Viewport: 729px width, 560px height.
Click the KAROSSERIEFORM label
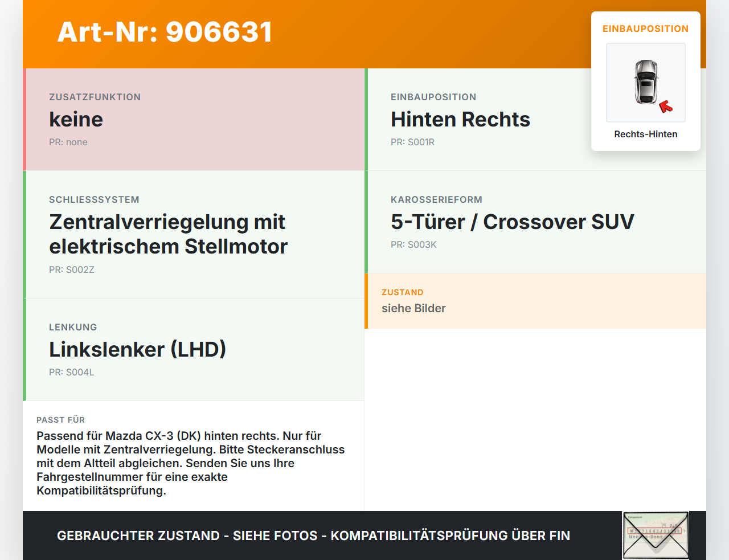436,199
